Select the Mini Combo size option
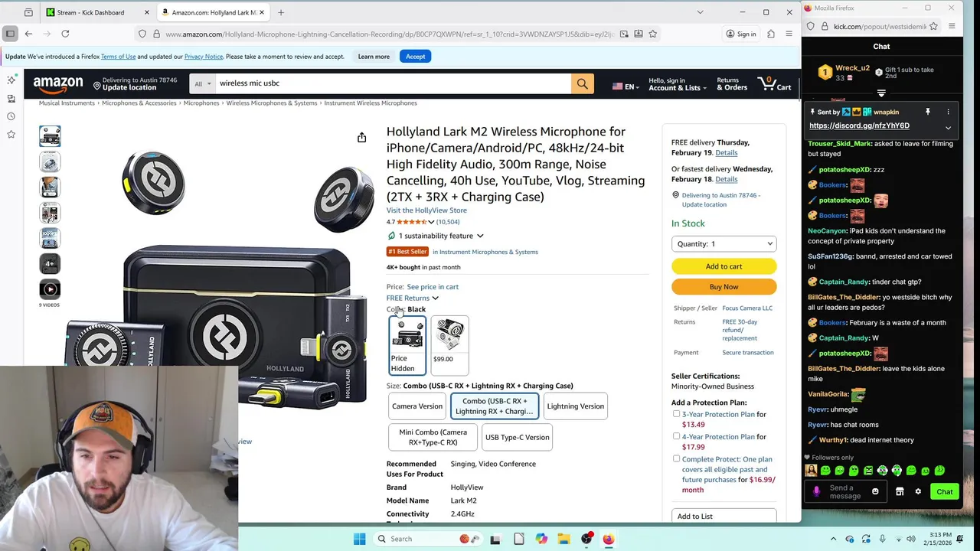This screenshot has height=551, width=980. point(433,438)
